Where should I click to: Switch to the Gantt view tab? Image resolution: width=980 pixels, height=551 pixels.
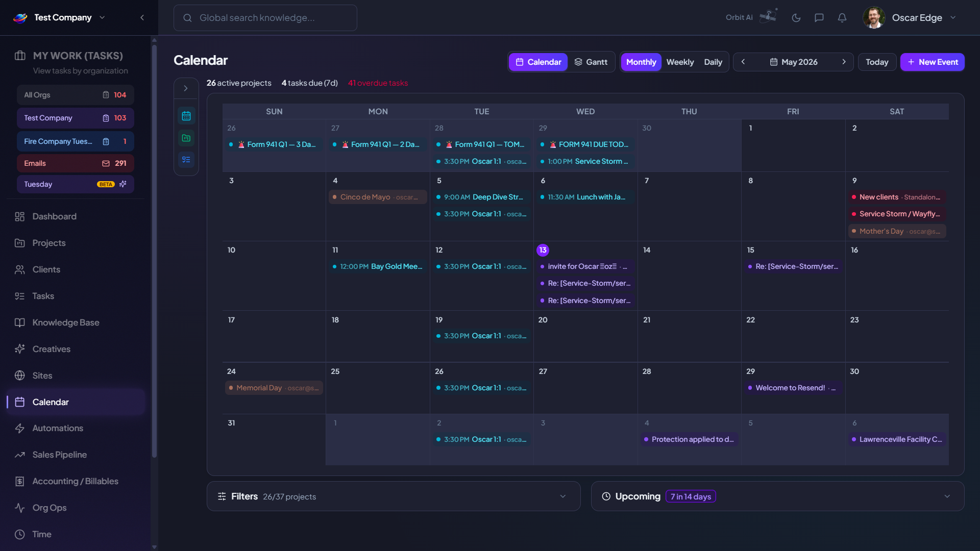coord(591,62)
